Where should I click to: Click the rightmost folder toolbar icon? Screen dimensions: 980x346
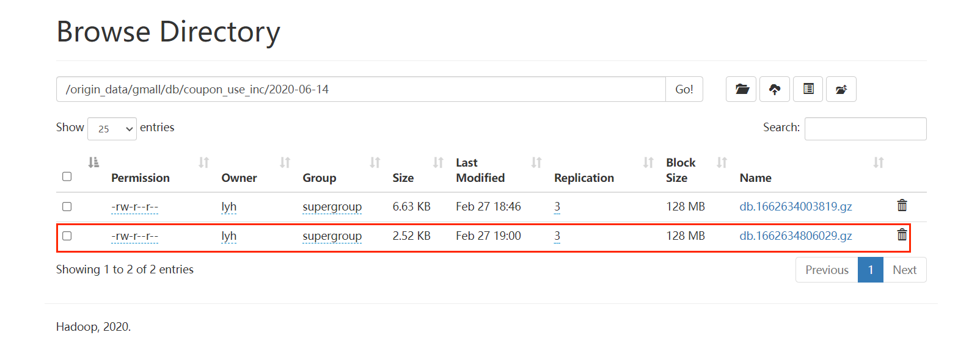tap(841, 89)
